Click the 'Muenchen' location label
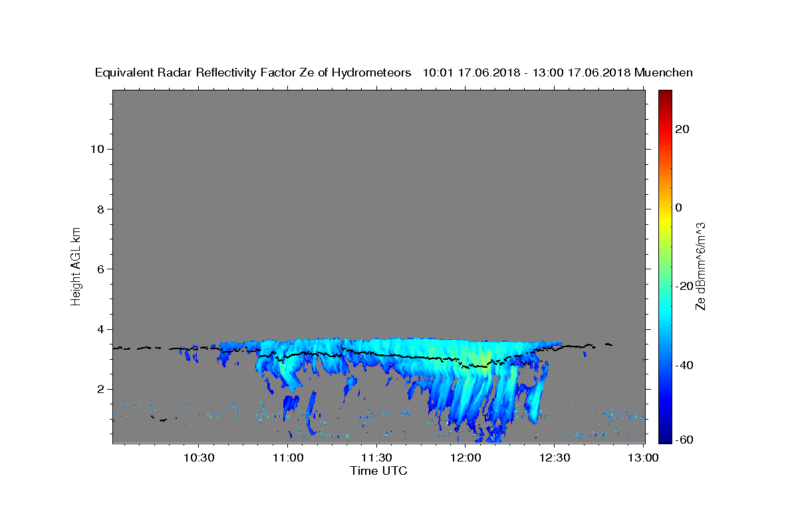 [x=664, y=73]
